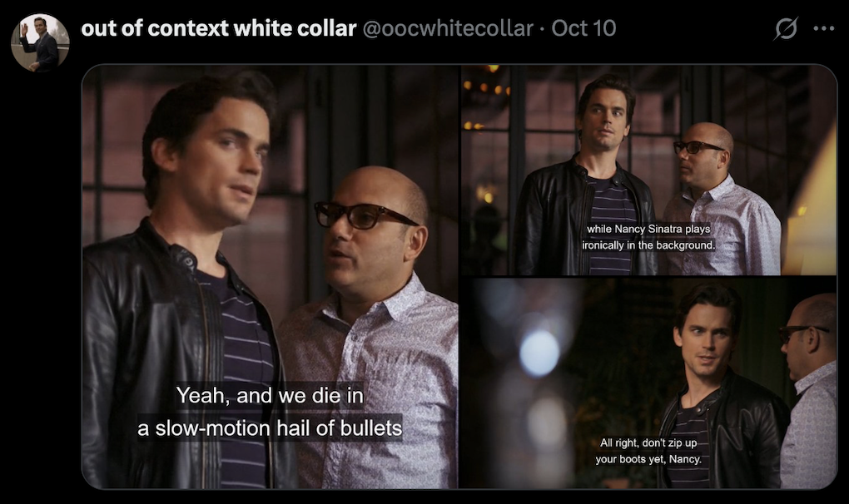Click the 'Oct 10' post timestamp
849x504 pixels.
tap(583, 28)
